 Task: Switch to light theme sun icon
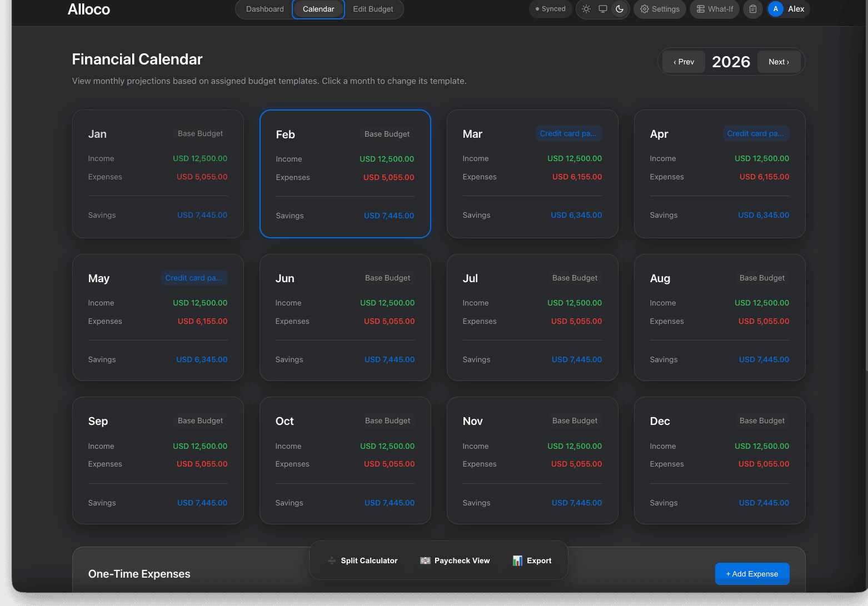click(586, 9)
